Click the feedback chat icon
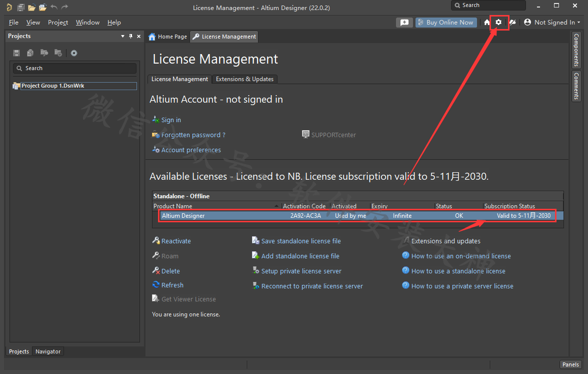The width and height of the screenshot is (588, 374). 404,23
